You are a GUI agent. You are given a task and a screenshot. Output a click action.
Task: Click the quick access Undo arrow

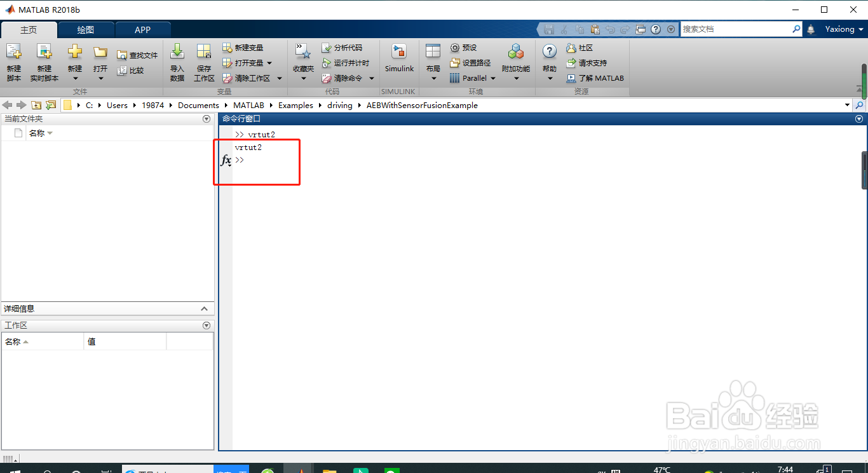pyautogui.click(x=610, y=29)
